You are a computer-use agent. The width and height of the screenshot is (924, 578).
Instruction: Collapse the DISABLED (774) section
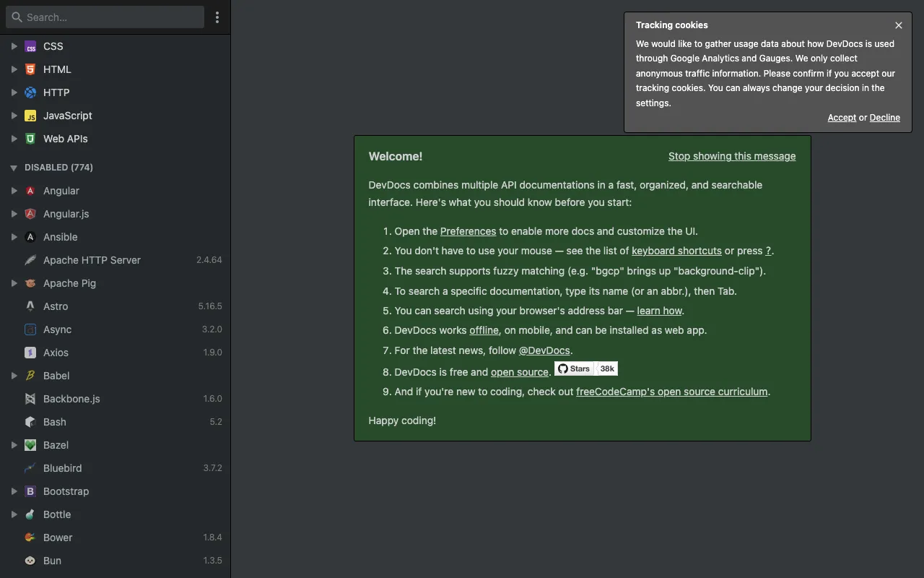(13, 167)
